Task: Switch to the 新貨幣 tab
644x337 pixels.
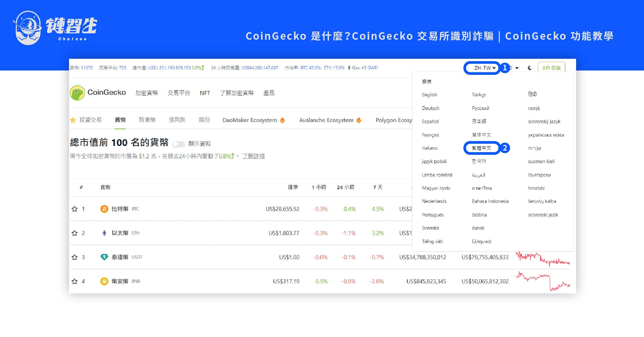Action: click(x=147, y=120)
